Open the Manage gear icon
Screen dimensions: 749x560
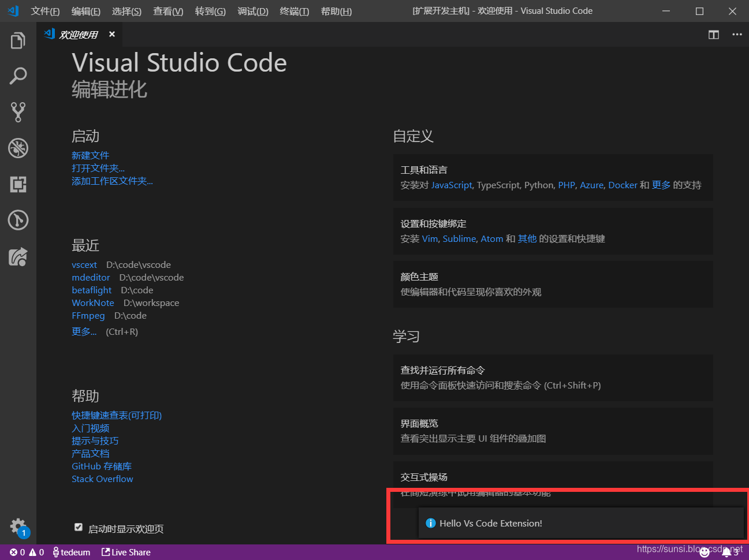[x=18, y=526]
